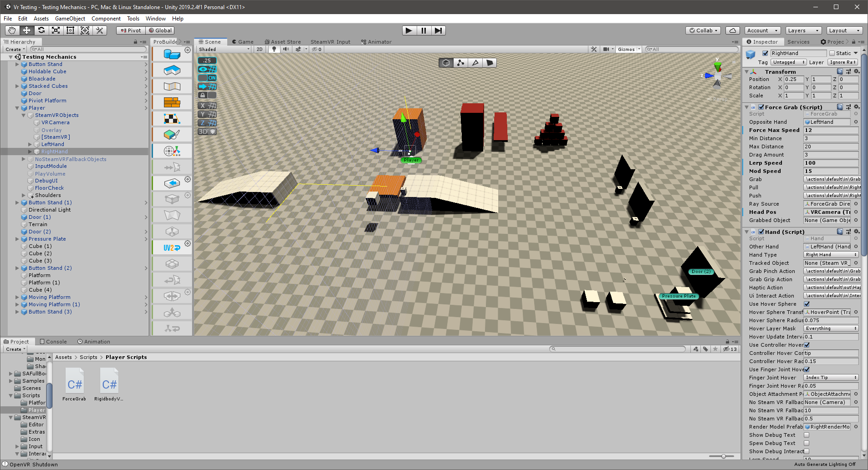Image resolution: width=868 pixels, height=470 pixels.
Task: Click the Step frame button
Action: 438,30
